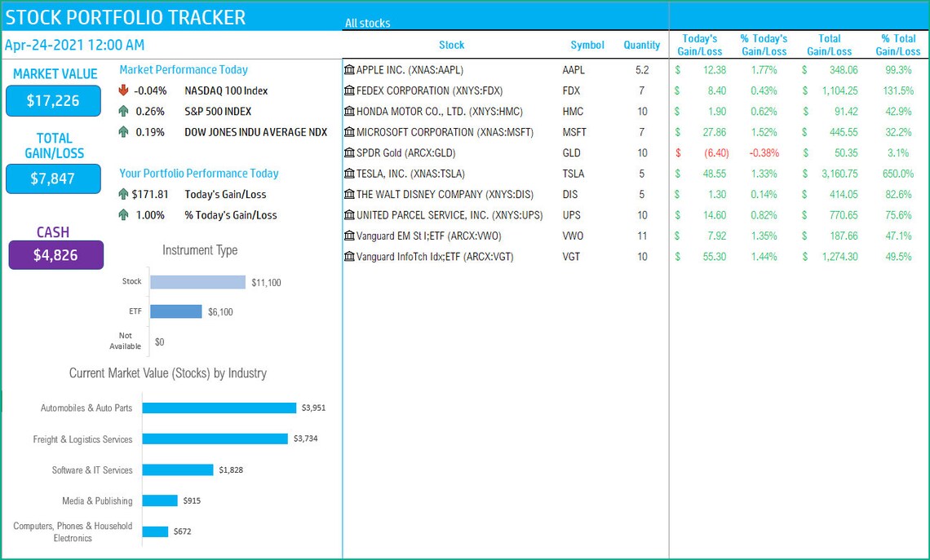This screenshot has width=930, height=560.
Task: Select the STOCK PORTFOLIO TRACKER title
Action: (x=125, y=17)
